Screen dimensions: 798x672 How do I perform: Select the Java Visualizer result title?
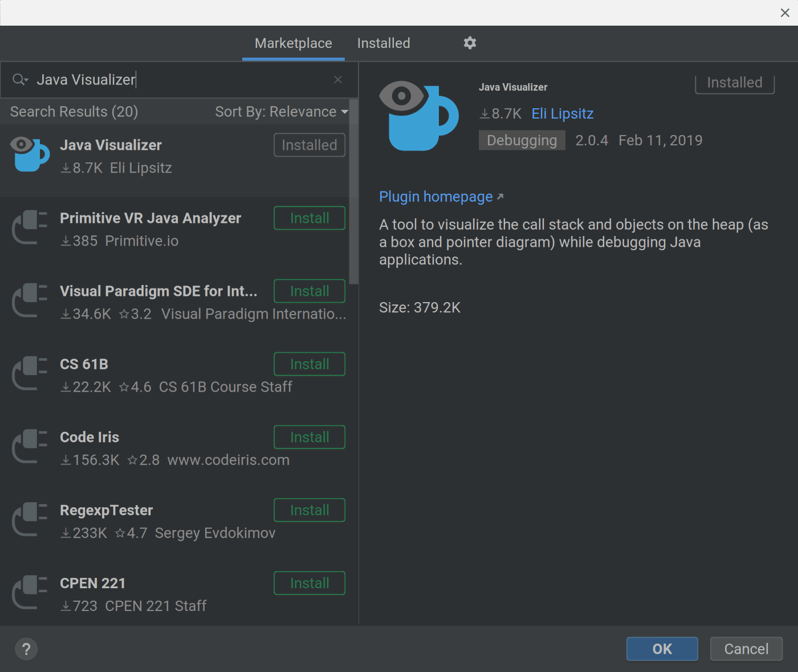coord(111,145)
